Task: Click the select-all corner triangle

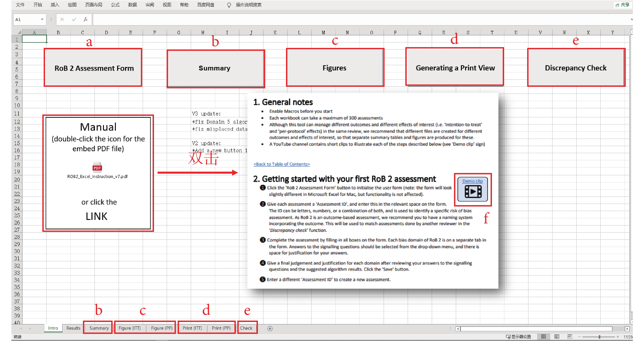Action: click(x=19, y=32)
